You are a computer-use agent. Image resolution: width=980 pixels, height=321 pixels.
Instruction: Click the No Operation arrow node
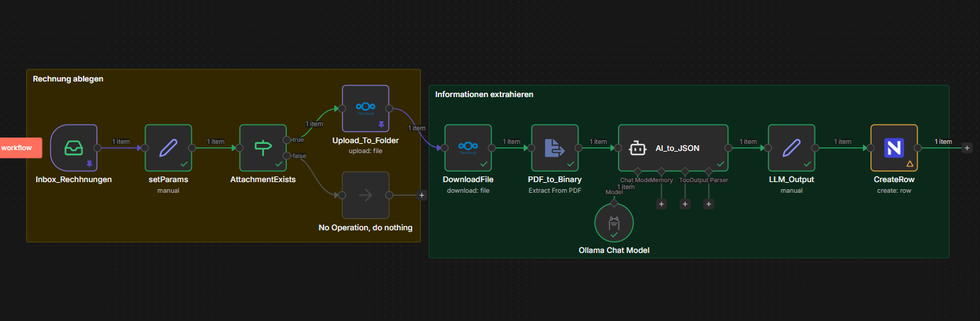point(365,195)
